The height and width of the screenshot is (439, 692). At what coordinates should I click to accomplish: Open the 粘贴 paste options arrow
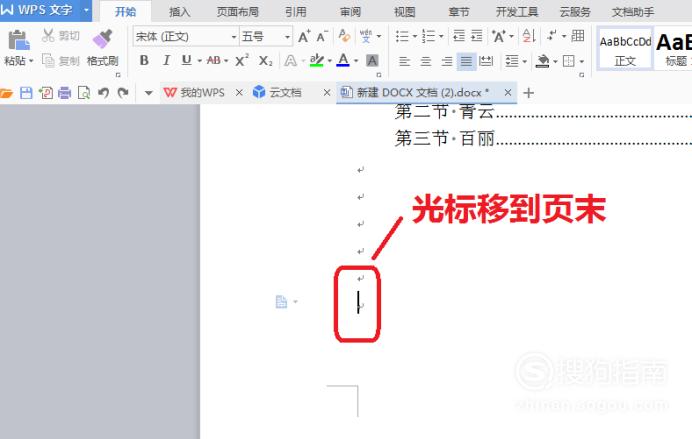[31, 61]
